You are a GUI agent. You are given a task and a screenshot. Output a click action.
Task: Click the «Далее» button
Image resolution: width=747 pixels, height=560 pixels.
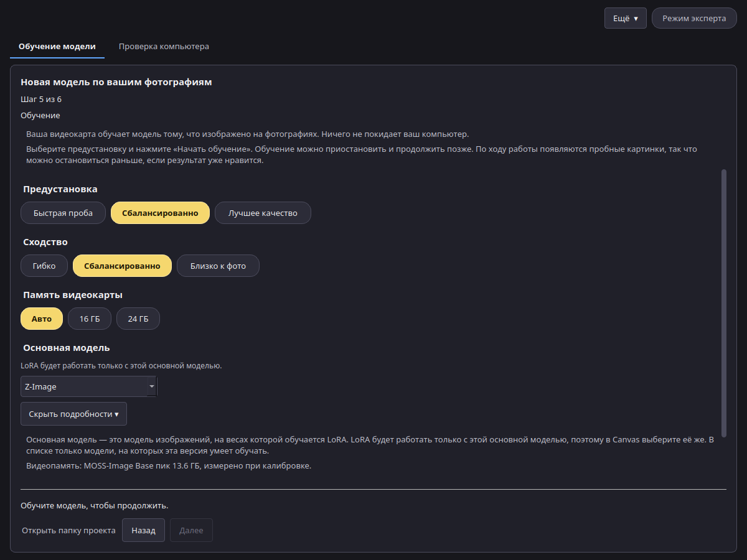(191, 531)
